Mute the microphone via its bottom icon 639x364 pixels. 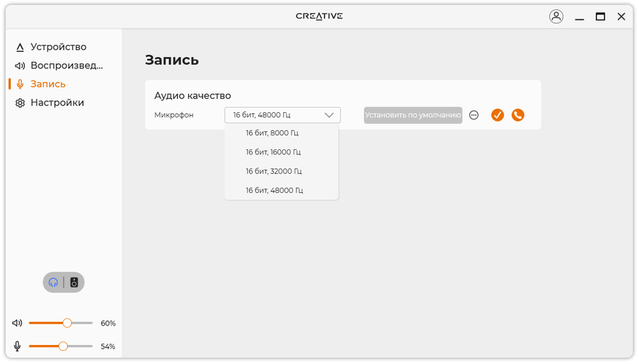(x=17, y=347)
